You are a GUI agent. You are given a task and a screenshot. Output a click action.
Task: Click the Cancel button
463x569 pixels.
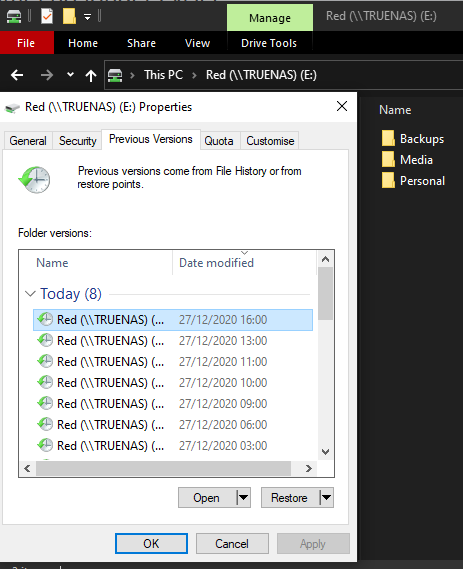click(232, 544)
